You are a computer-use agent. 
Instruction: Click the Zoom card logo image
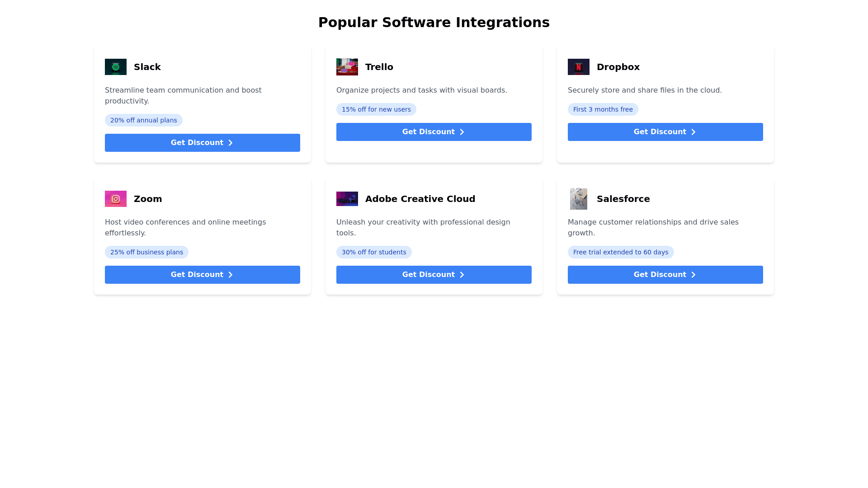point(116,199)
